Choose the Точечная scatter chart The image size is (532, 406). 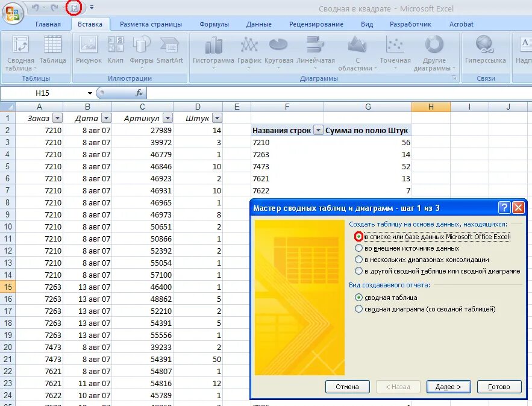(395, 52)
